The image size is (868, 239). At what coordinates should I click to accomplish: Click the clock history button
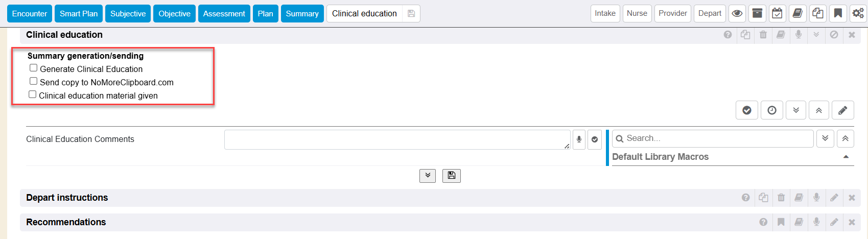coord(772,110)
